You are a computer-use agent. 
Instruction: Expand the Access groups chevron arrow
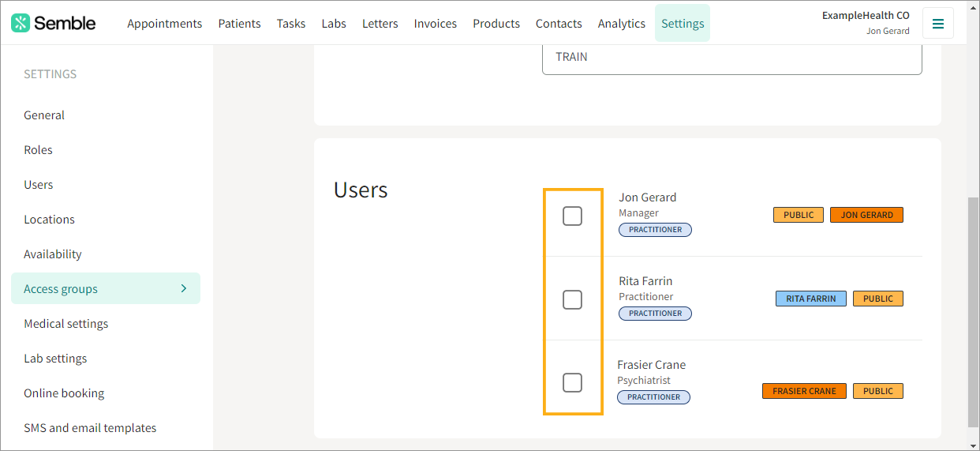coord(184,288)
